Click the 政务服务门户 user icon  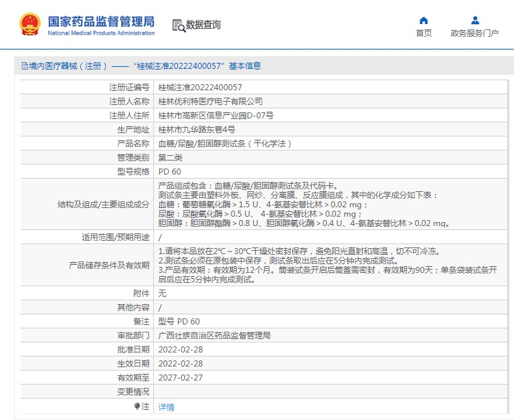click(475, 21)
